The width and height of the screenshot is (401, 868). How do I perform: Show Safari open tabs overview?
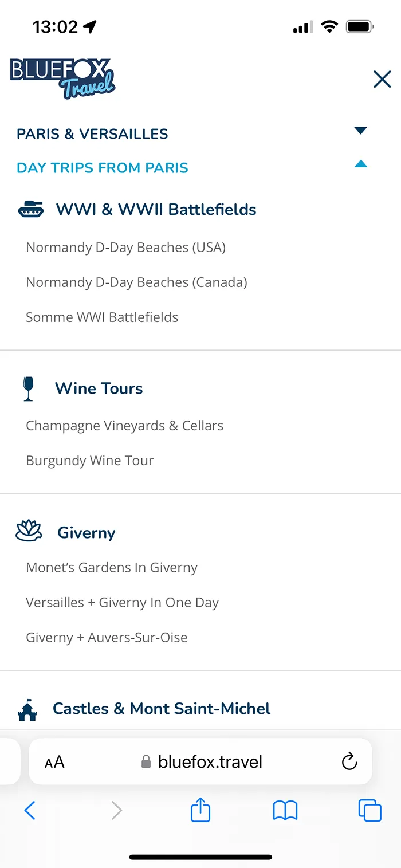point(369,810)
